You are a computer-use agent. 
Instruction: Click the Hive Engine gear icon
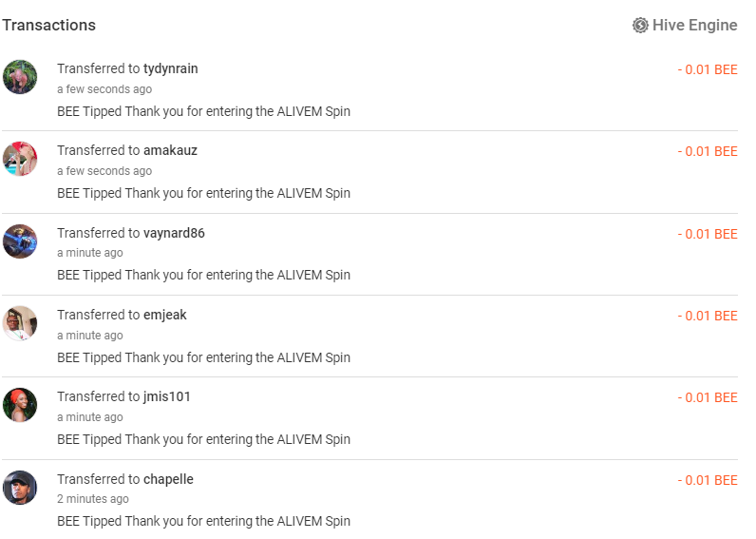[640, 25]
